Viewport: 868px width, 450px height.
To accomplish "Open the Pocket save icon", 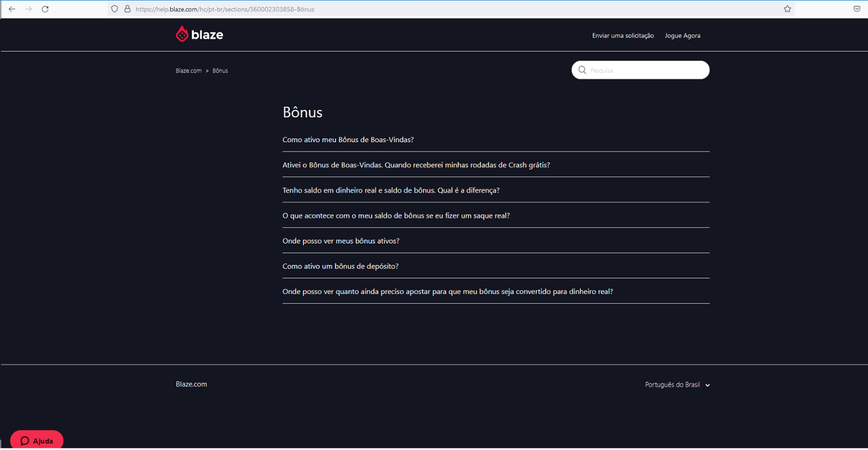I will (856, 9).
